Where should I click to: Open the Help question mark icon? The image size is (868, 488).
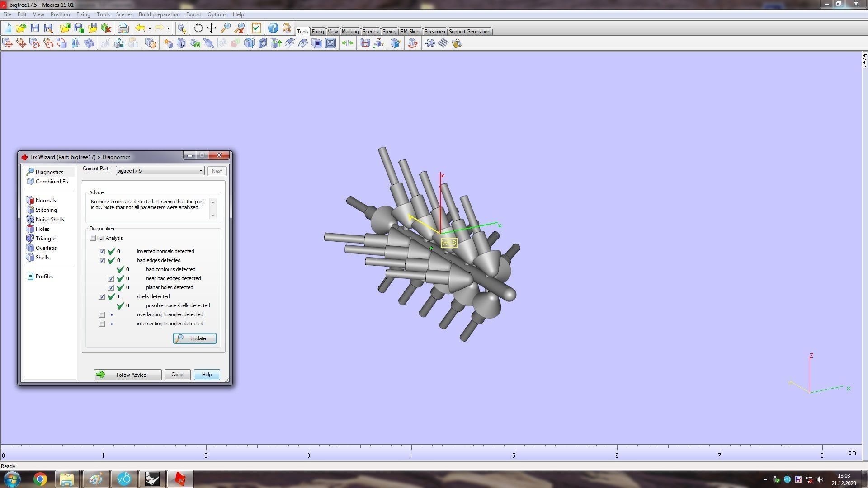[273, 28]
